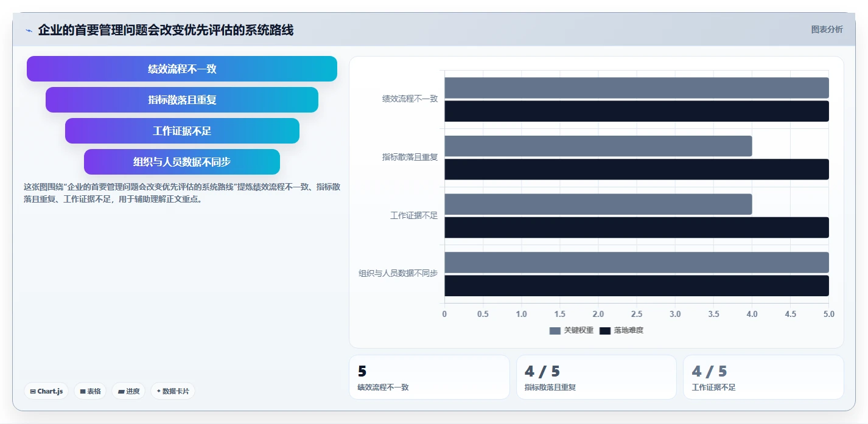868x424 pixels.
Task: Click the header title 企业的首要管理问题
Action: (x=166, y=30)
